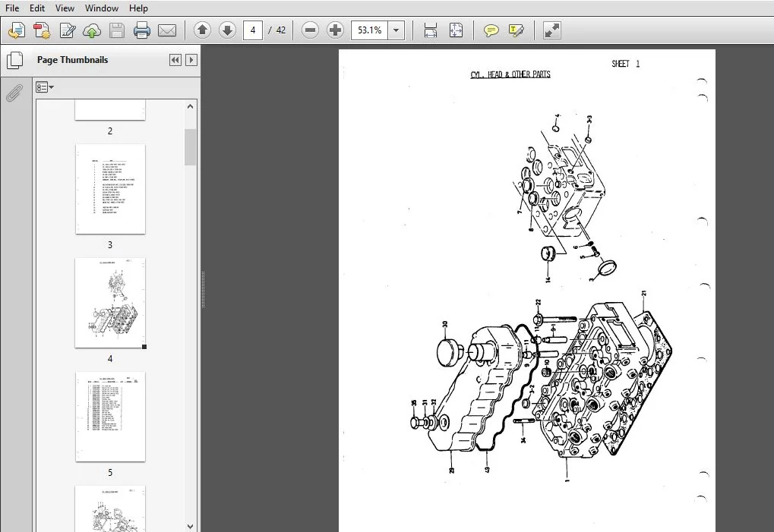Zoom in with the plus button
Image resolution: width=774 pixels, height=532 pixels.
coord(335,30)
